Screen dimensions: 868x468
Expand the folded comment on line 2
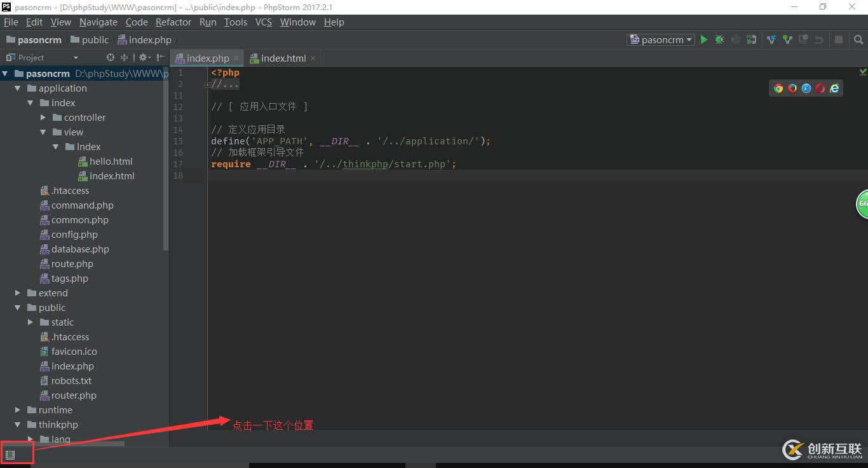pos(207,84)
